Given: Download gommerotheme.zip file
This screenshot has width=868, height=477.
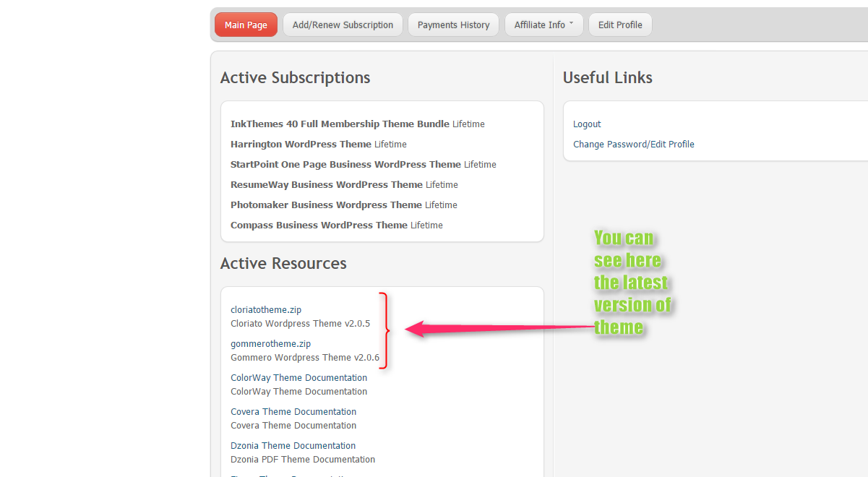Looking at the screenshot, I should pyautogui.click(x=270, y=344).
